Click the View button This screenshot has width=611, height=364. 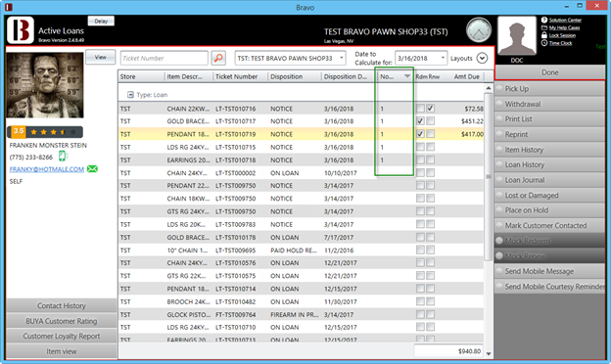point(100,57)
